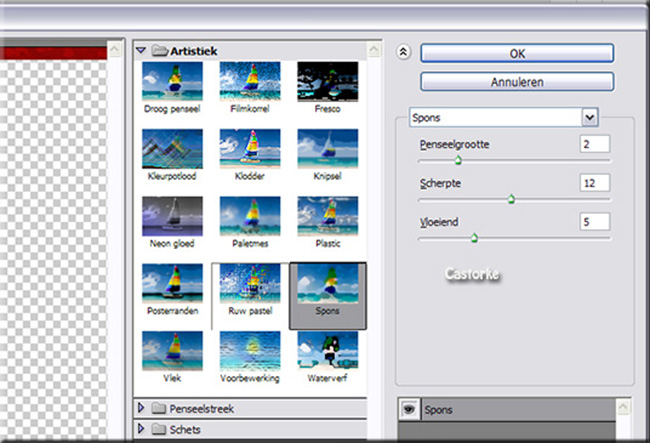Pick the Fresco filter thumbnail
Screen dimensions: 650x443
click(x=327, y=81)
